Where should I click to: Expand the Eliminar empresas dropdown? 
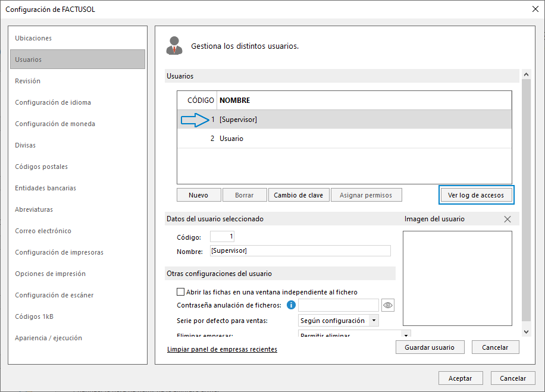coord(406,334)
